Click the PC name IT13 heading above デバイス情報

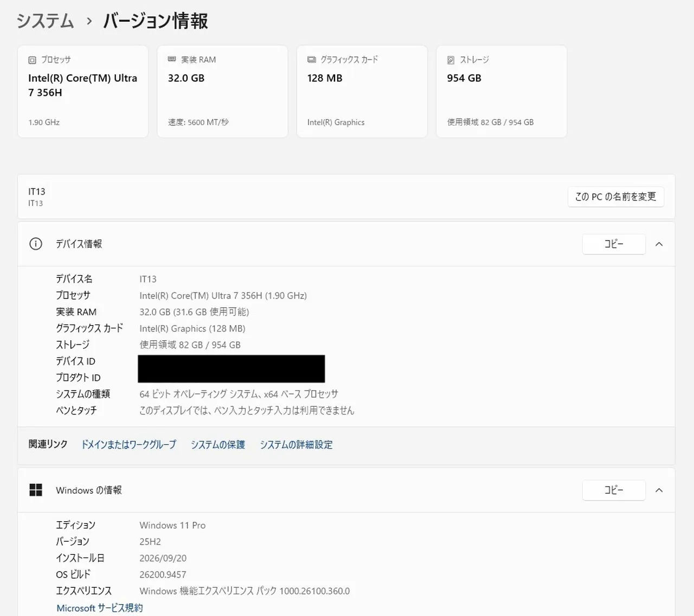coord(37,192)
